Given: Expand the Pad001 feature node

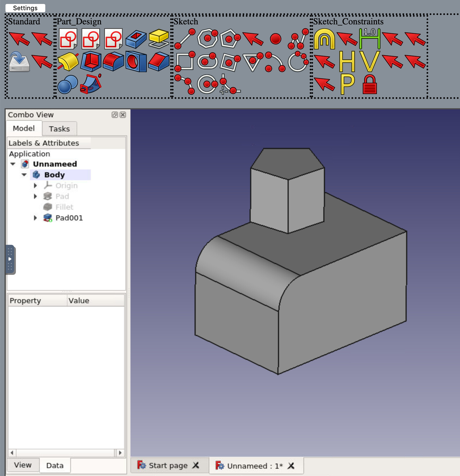Looking at the screenshot, I should [x=35, y=218].
